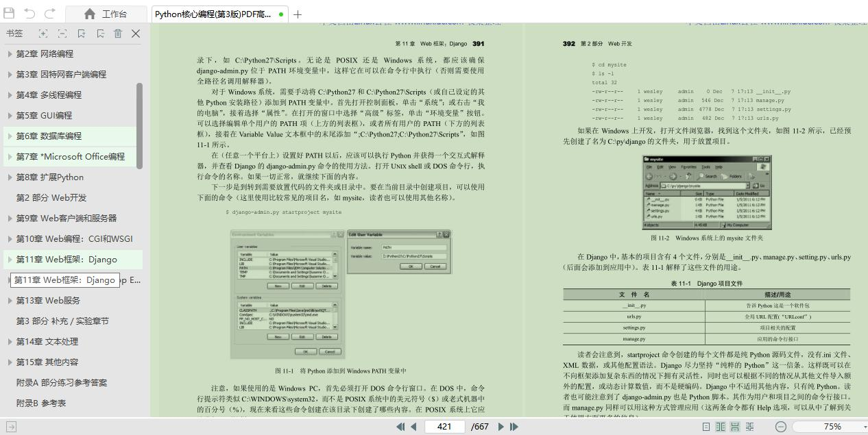Go to next page arrow
Image resolution: width=868 pixels, height=435 pixels.
[x=501, y=426]
